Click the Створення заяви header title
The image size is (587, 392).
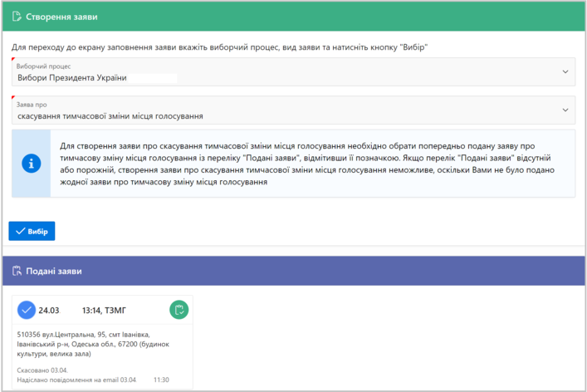pos(61,16)
